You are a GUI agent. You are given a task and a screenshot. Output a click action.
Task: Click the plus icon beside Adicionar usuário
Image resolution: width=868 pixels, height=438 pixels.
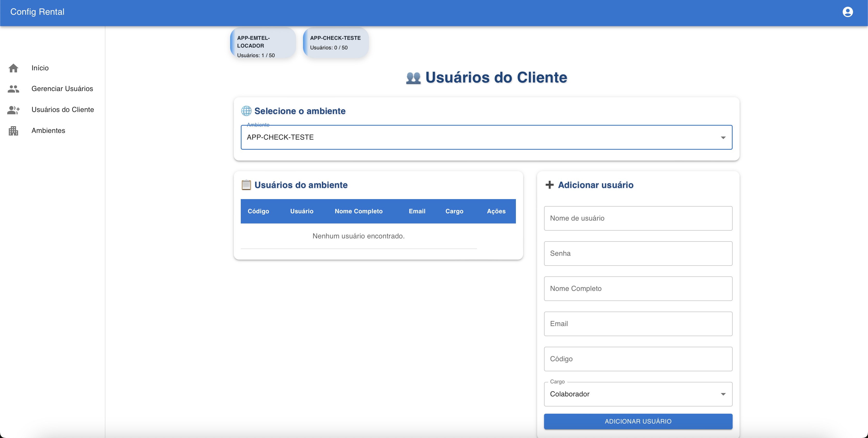click(x=549, y=185)
